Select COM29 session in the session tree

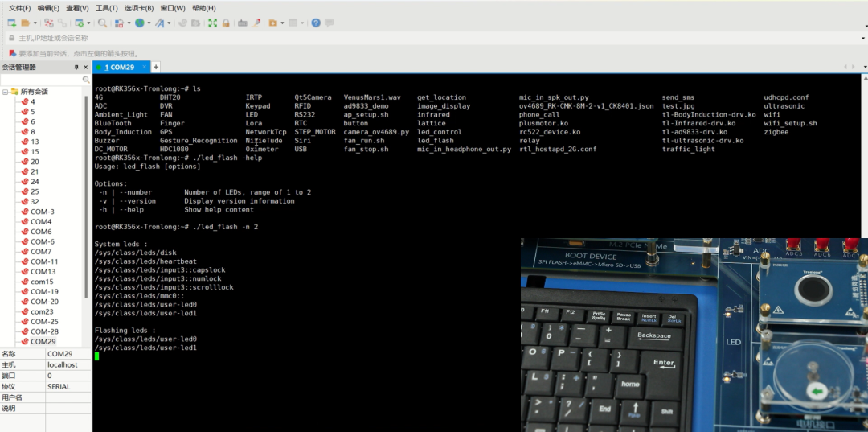pos(42,341)
